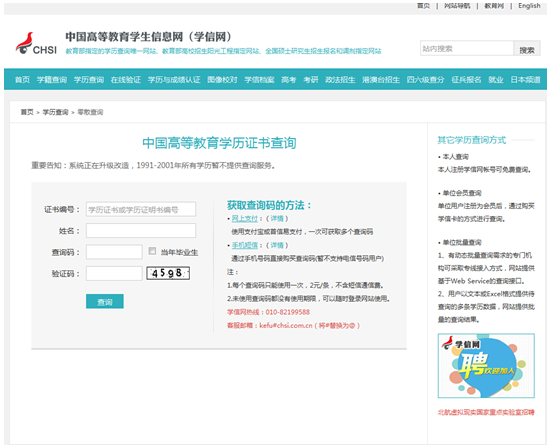The image size is (547, 445).
Task: Click the 查询码 input field
Action: click(114, 252)
